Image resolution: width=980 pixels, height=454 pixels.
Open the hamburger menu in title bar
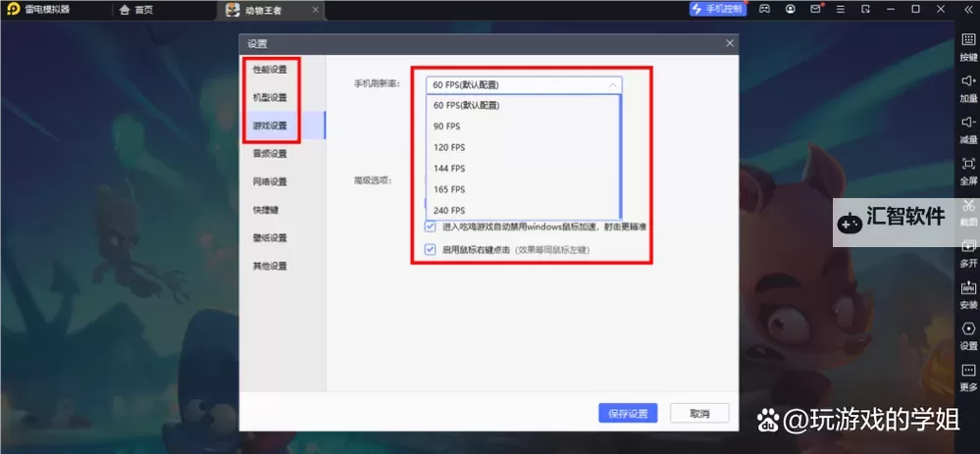point(841,9)
